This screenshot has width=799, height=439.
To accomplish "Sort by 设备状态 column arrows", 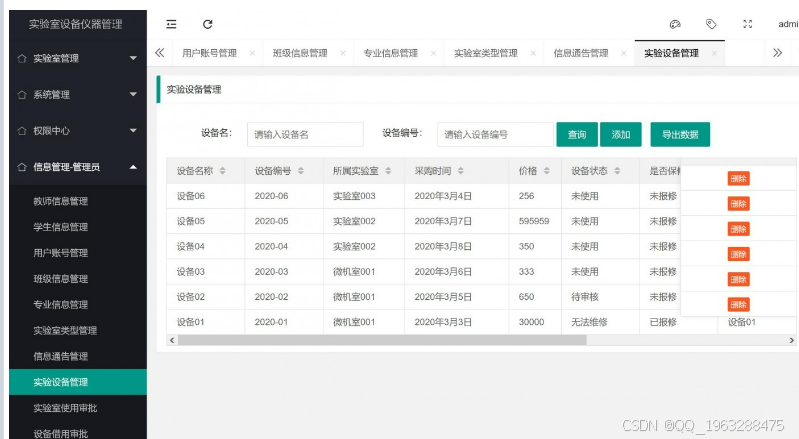I will [x=617, y=171].
